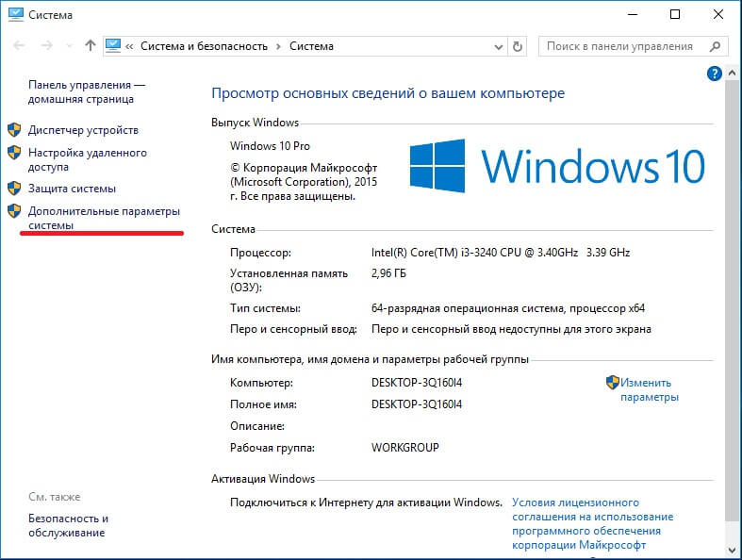Click the shield icon beside Диспетчер устройств
742x560 pixels.
pos(14,130)
